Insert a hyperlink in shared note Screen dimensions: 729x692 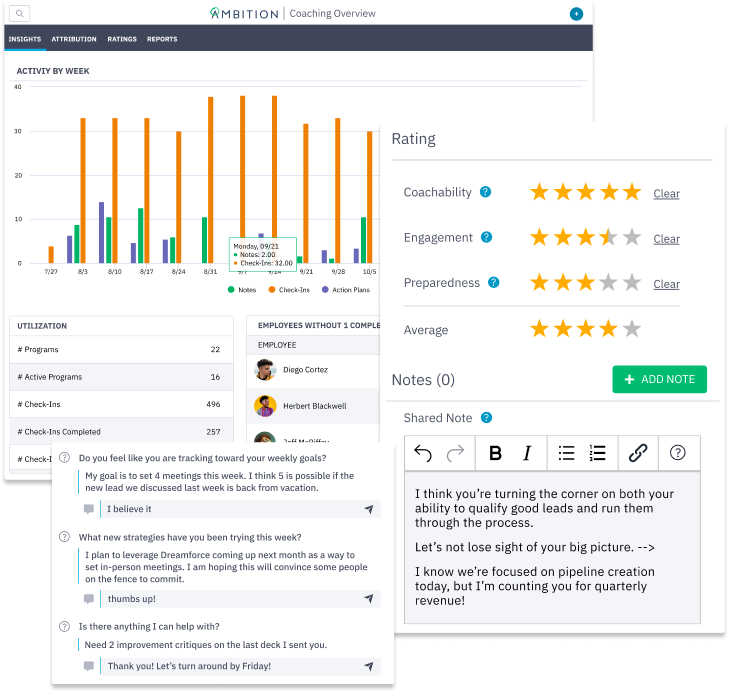(637, 454)
